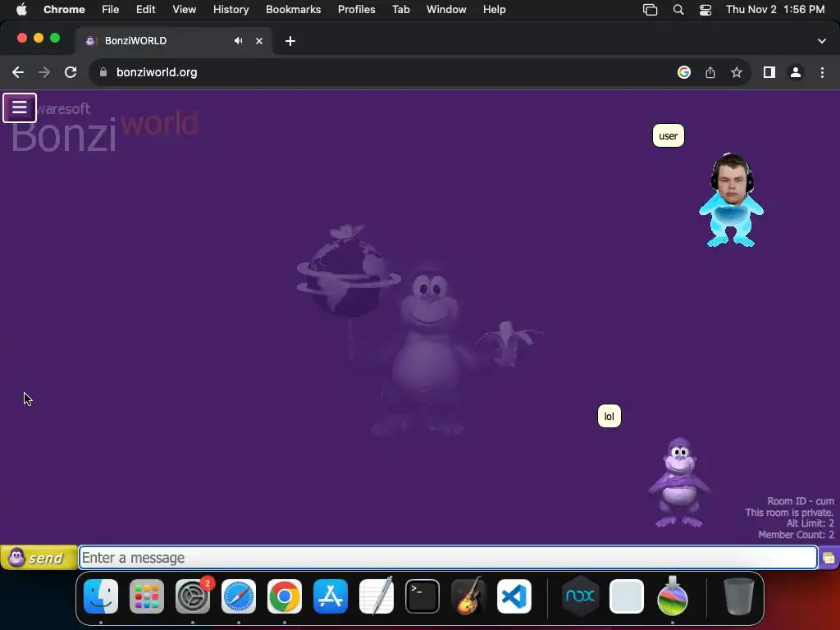The width and height of the screenshot is (840, 630).
Task: Open System Settings from the Dock
Action: point(193,596)
